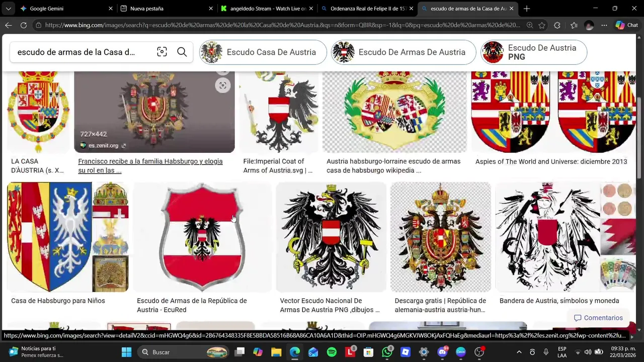Switch to angeldedo Stream tab

267,9
